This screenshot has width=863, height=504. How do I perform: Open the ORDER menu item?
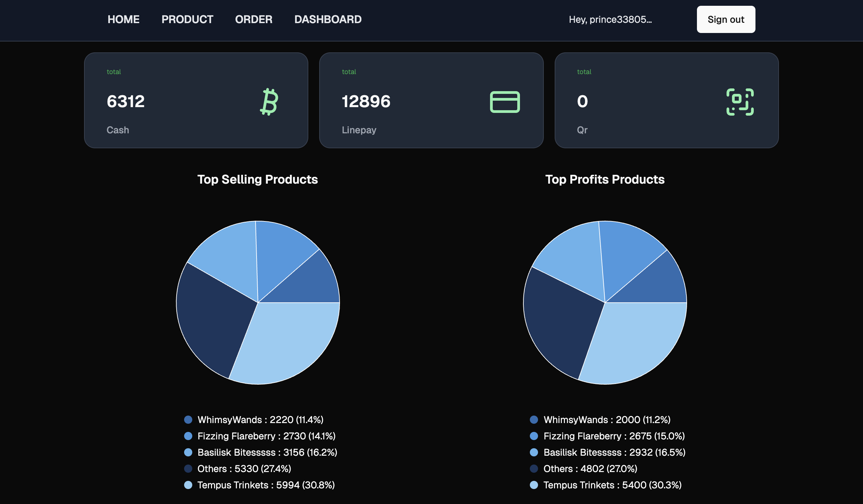pyautogui.click(x=254, y=19)
